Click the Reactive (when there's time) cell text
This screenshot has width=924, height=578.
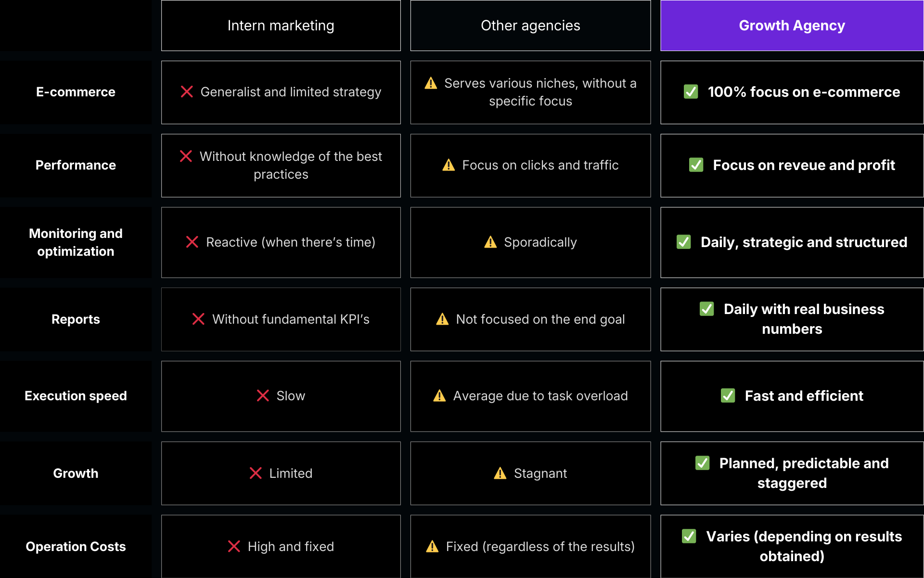(x=290, y=242)
